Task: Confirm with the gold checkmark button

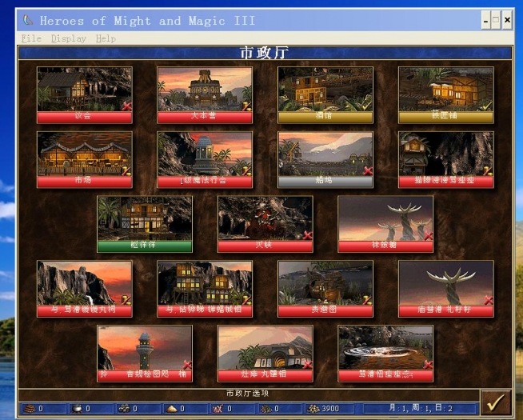Action: 495,402
